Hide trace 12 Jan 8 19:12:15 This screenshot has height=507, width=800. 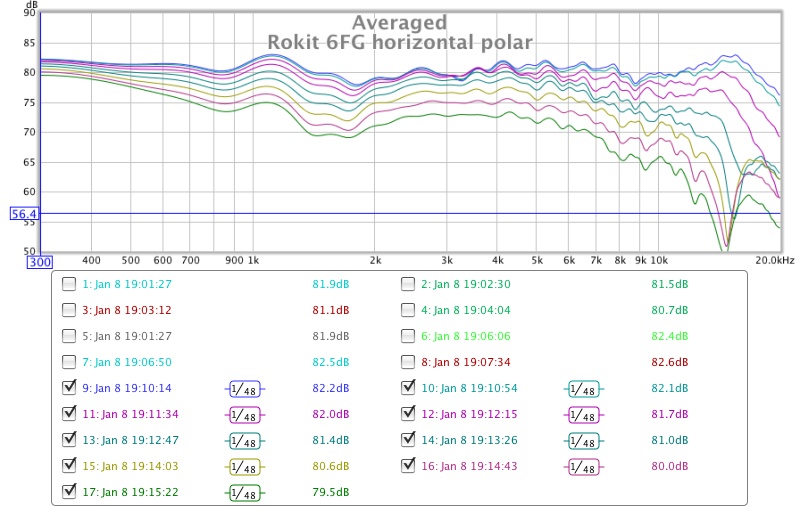click(408, 414)
